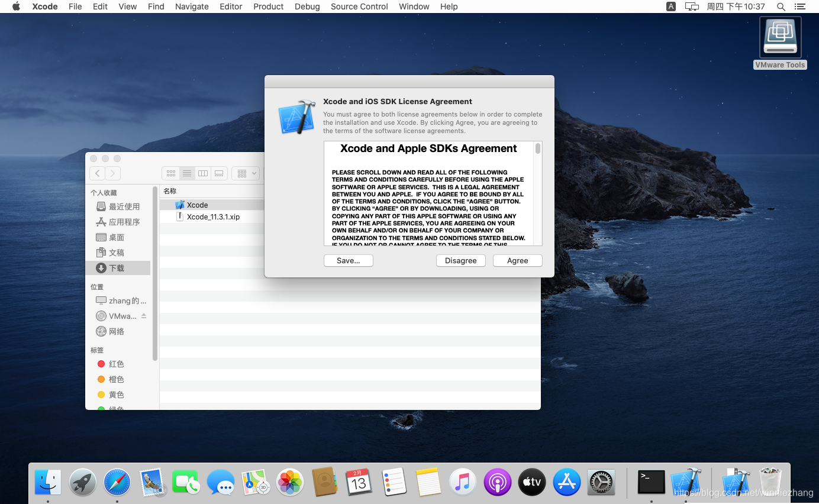Open Podcasts from the Dock

(x=498, y=482)
